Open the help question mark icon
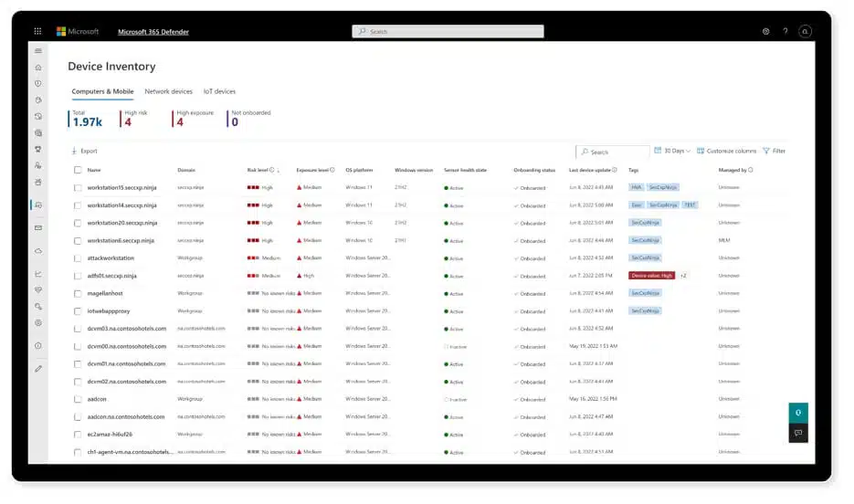 [785, 32]
